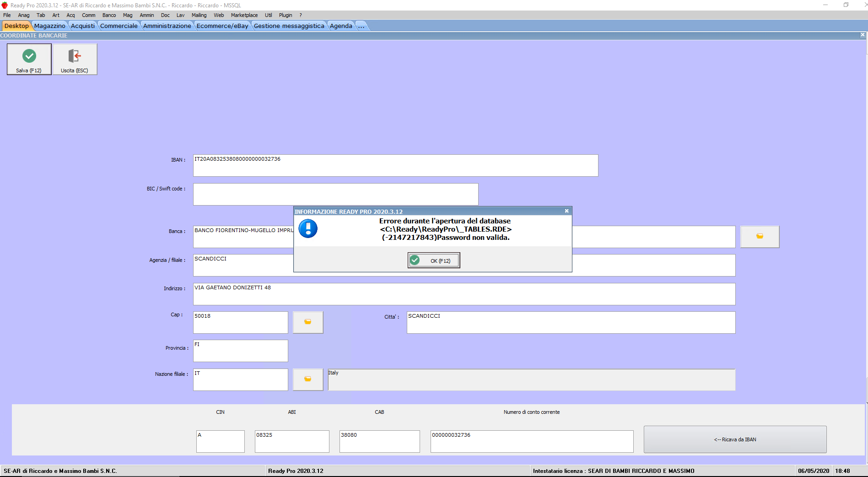The image size is (868, 477).
Task: Click the Salva (F12) save button
Action: point(29,59)
